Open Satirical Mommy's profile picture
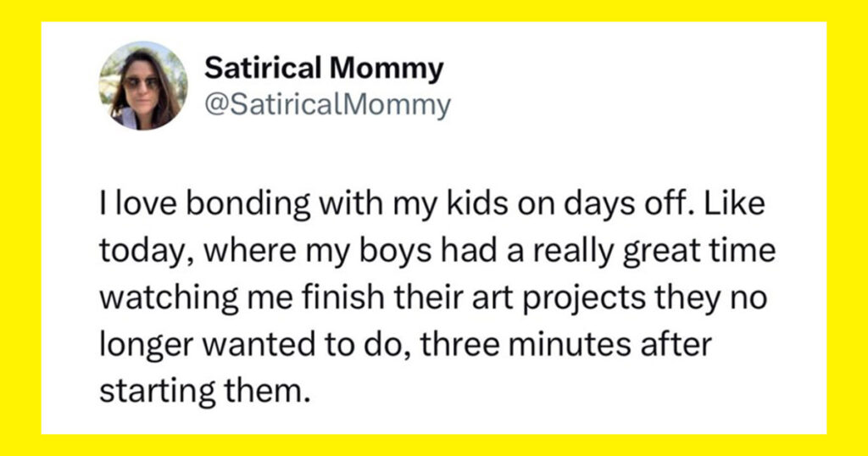Screen dimensions: 868x456 (143, 86)
